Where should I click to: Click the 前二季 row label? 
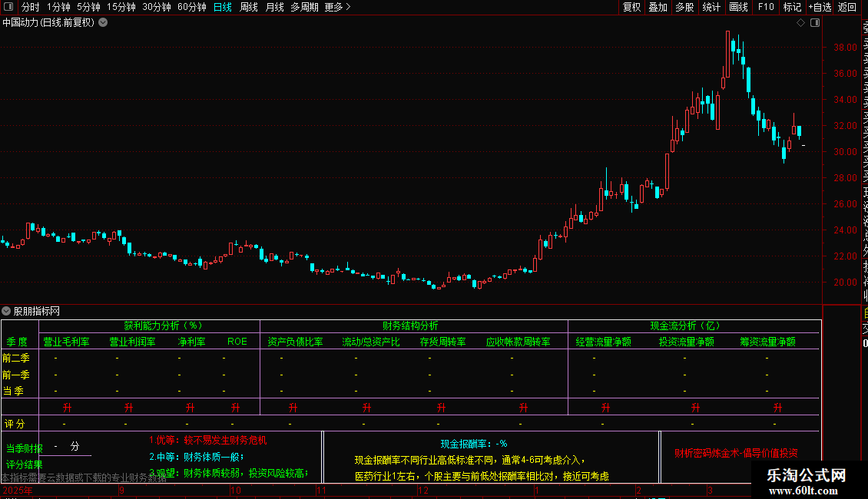pos(16,358)
